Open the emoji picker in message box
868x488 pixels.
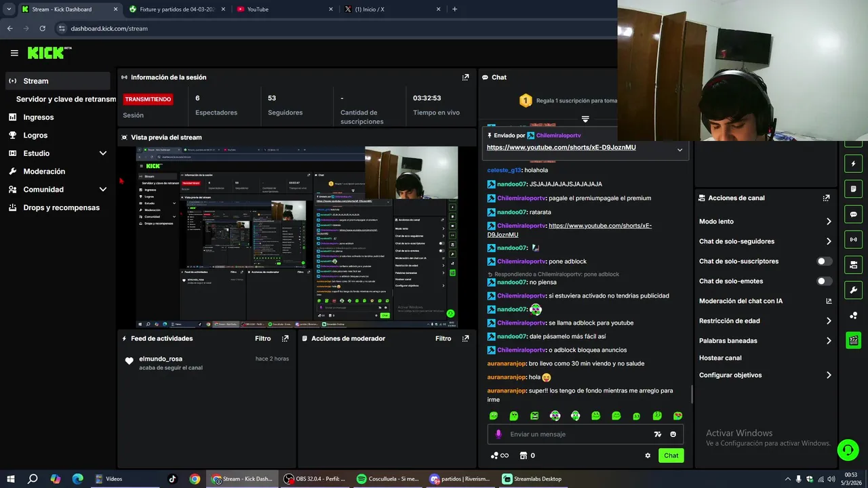tap(673, 434)
